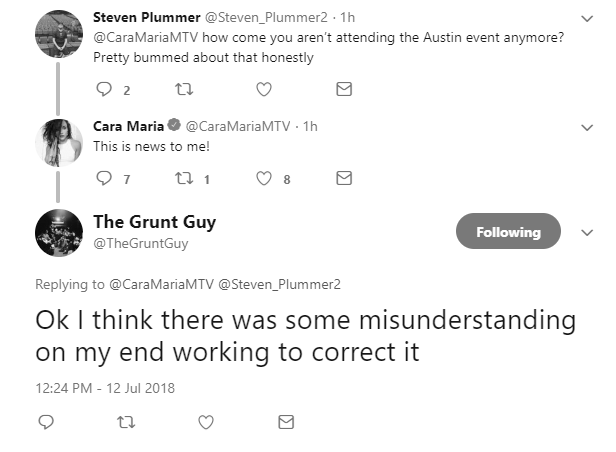Message The Grunt Guy's tweet with envelope icon
The height and width of the screenshot is (452, 616).
(x=286, y=422)
